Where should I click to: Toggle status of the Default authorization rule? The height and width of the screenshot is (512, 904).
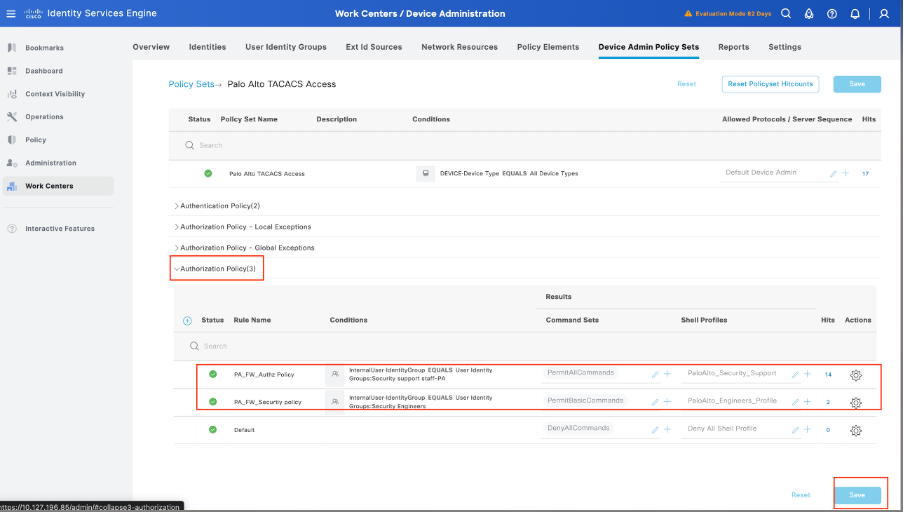click(x=213, y=430)
